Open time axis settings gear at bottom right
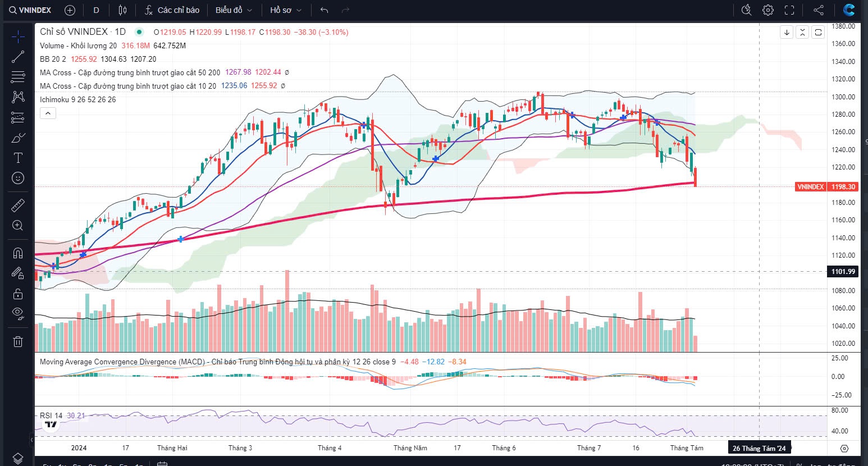This screenshot has width=868, height=466. (x=844, y=448)
